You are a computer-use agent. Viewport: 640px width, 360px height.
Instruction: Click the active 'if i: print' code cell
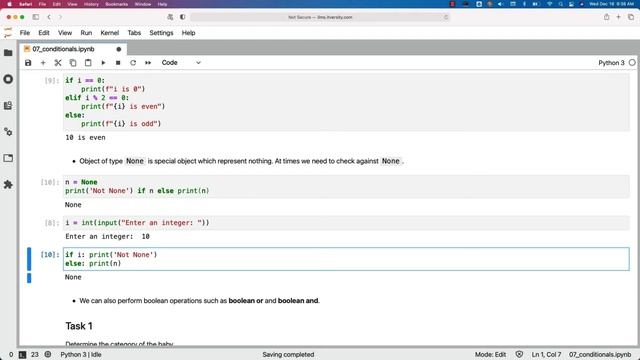coord(346,259)
